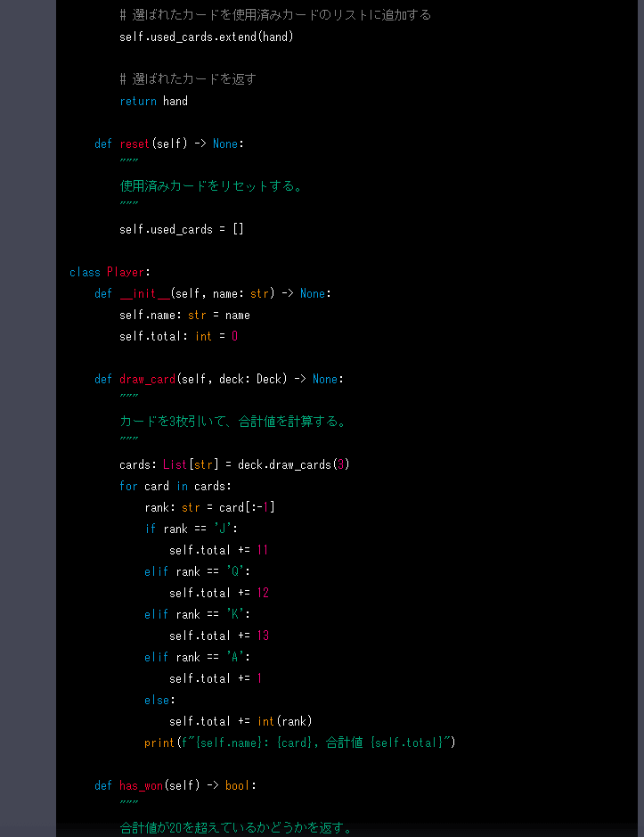Screen dimensions: 644x837
Task: Select the 'return hand' statement
Action: 154,101
